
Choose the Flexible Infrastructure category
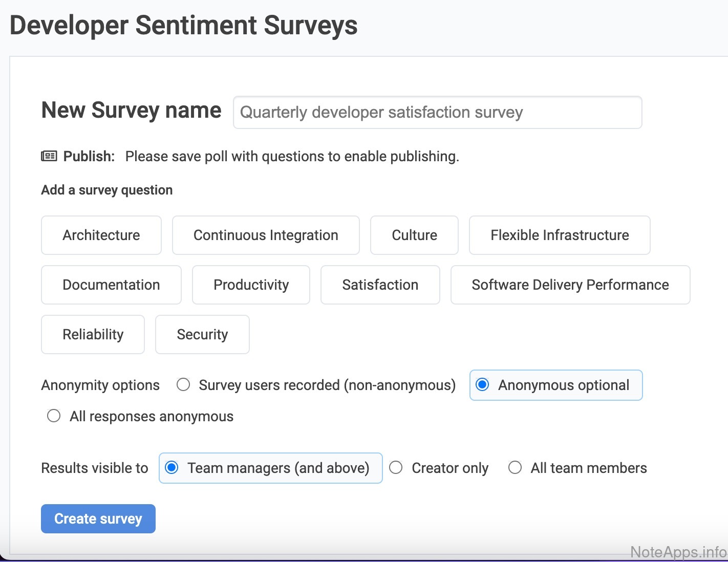(560, 235)
